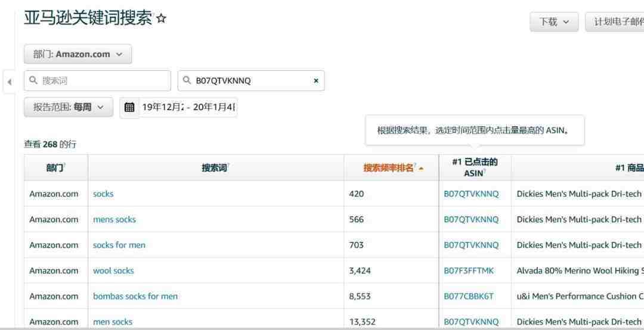Screen dimensions: 644x330
Task: Click the 亚马逊关键词搜索 page title
Action: pyautogui.click(x=88, y=18)
